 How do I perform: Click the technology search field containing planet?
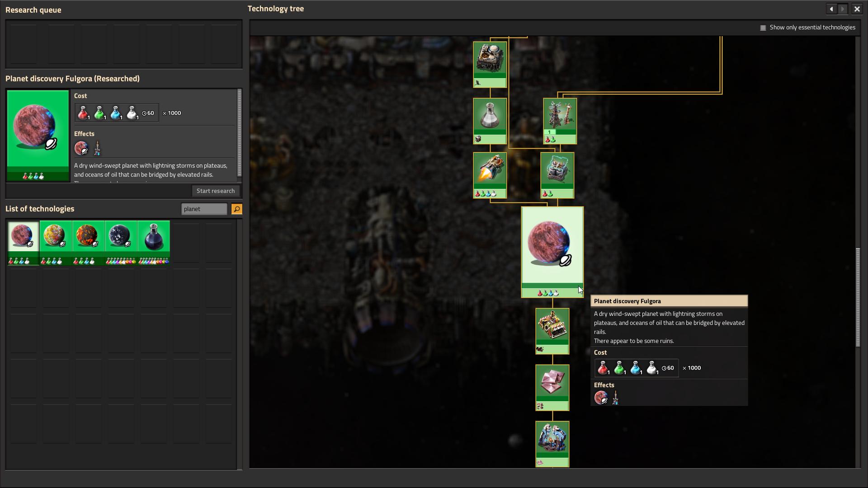pos(204,209)
